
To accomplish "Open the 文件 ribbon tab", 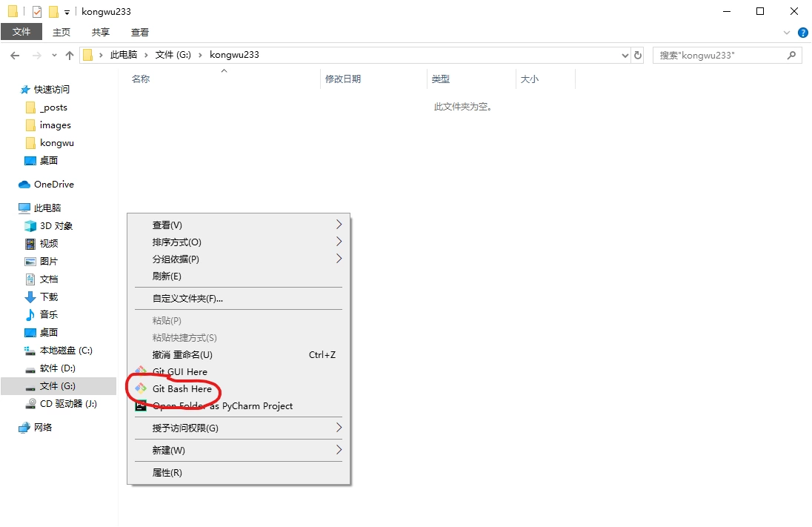I will point(21,32).
